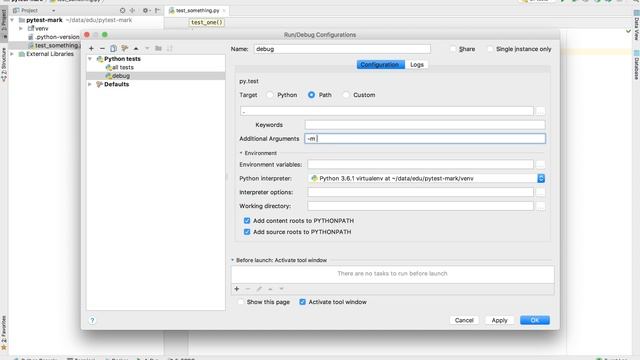The height and width of the screenshot is (360, 640).
Task: Click test_one() breadcrumb in editor
Action: (x=207, y=22)
